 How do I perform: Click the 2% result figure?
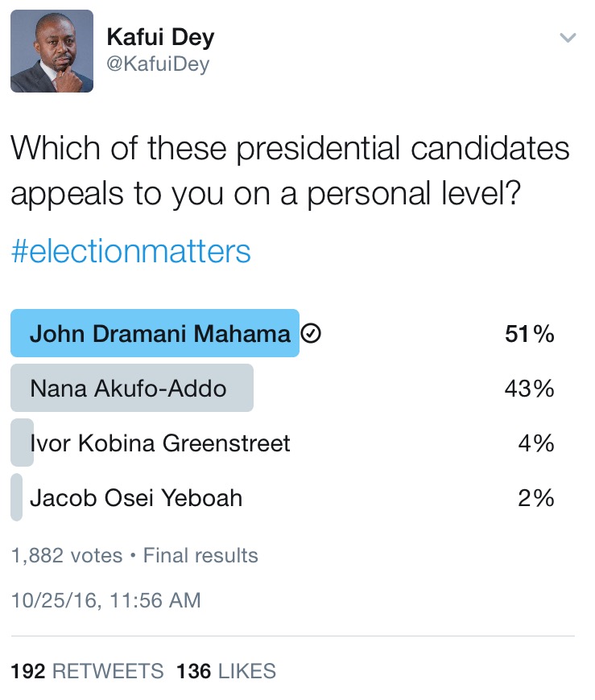pos(536,498)
